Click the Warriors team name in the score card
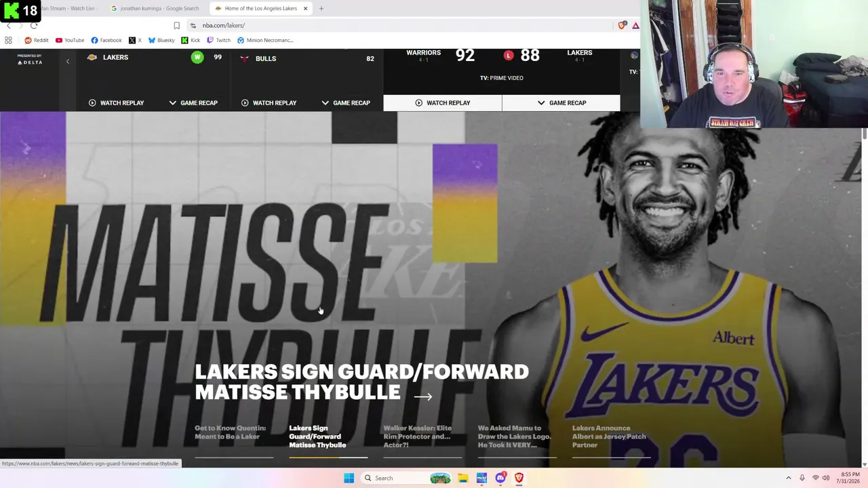This screenshot has height=488, width=868. 423,53
